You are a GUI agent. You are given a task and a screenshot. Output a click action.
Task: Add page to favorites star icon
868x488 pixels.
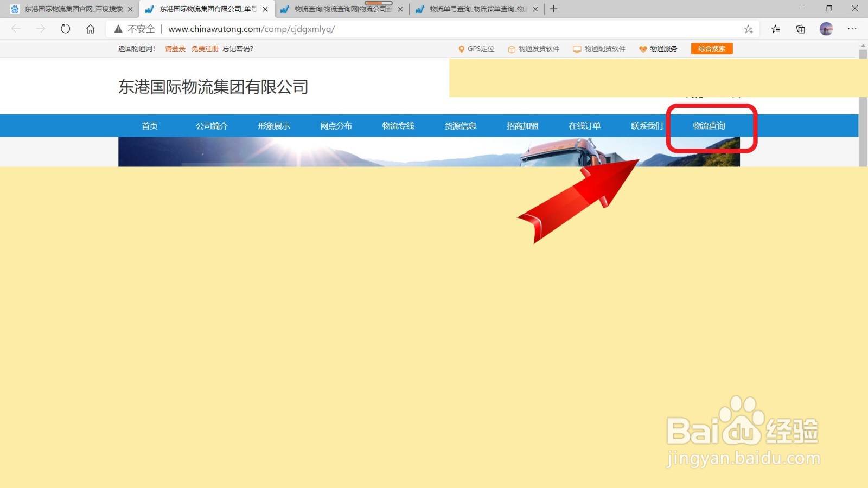click(748, 29)
